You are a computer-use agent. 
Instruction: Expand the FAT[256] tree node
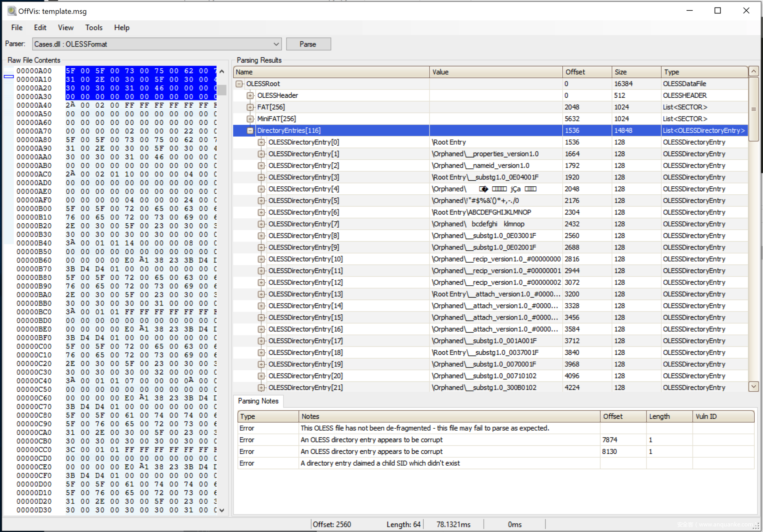click(250, 107)
